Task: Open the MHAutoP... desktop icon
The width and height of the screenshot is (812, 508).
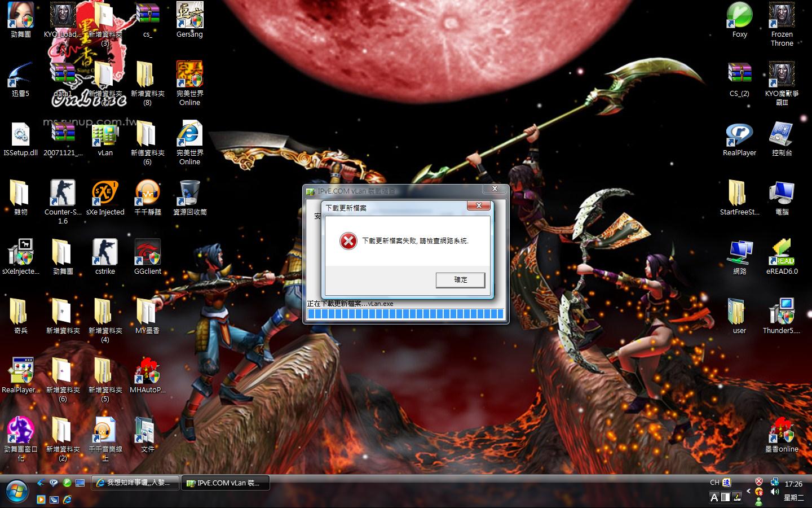Action: click(148, 376)
